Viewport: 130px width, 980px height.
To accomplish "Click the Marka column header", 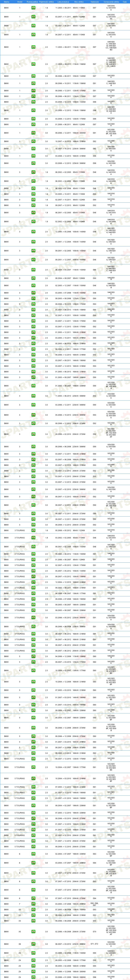I will [x=6, y=1].
